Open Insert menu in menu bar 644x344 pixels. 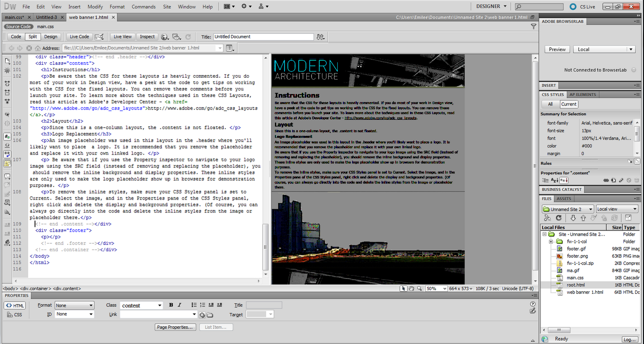click(74, 7)
